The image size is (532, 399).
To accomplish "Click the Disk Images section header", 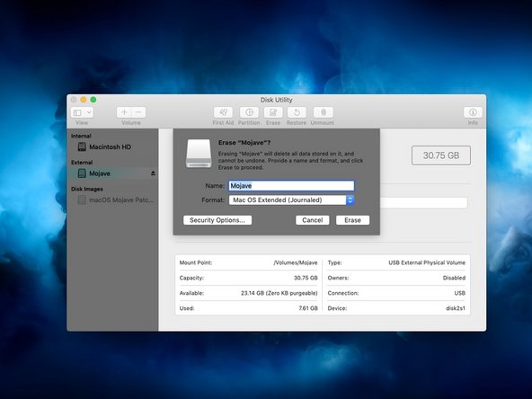I will (87, 189).
